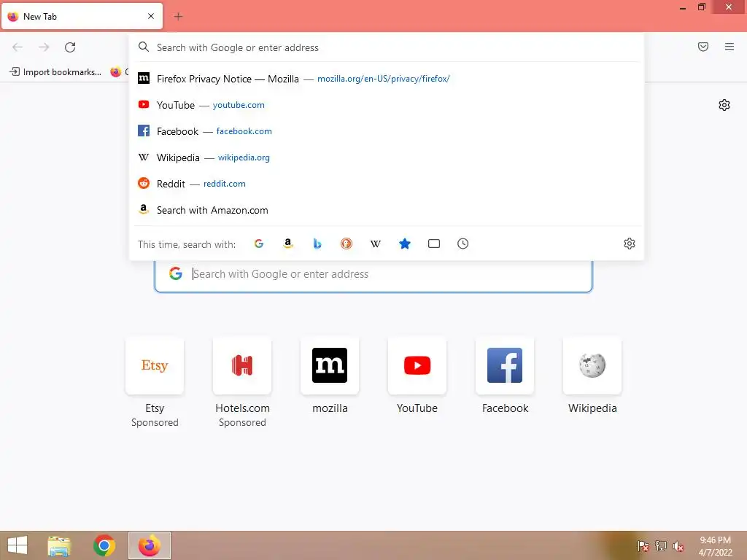747x560 pixels.
Task: Go forward one page
Action: (44, 47)
